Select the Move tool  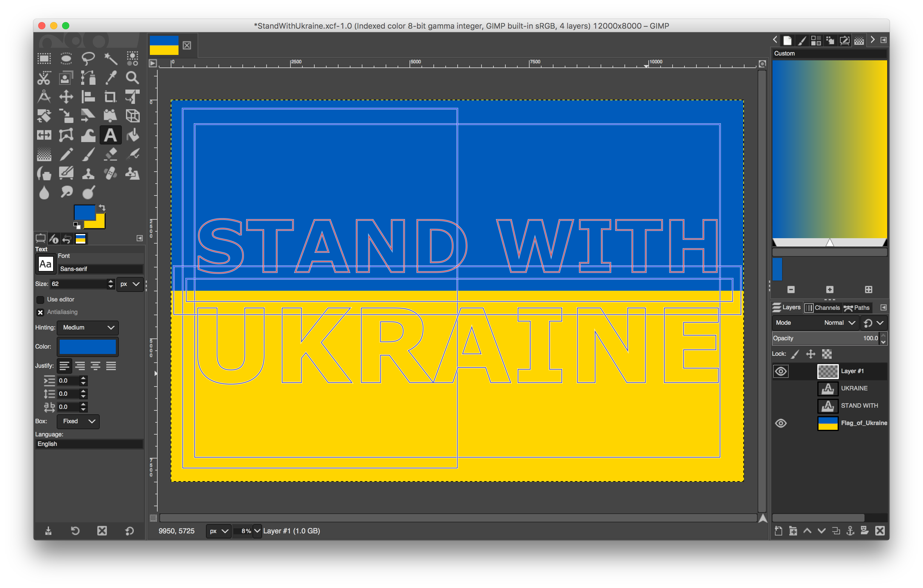[x=66, y=97]
